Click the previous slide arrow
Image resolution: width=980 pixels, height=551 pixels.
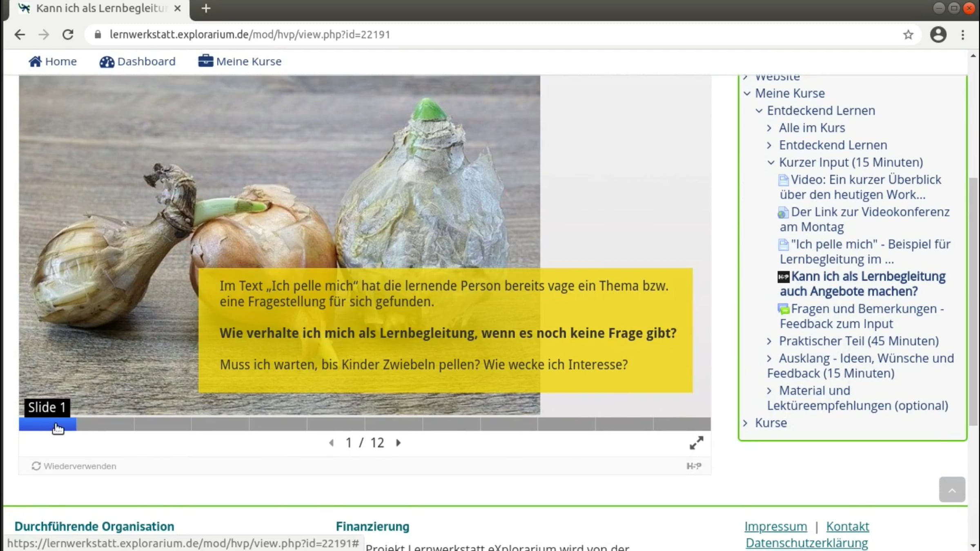pyautogui.click(x=331, y=443)
